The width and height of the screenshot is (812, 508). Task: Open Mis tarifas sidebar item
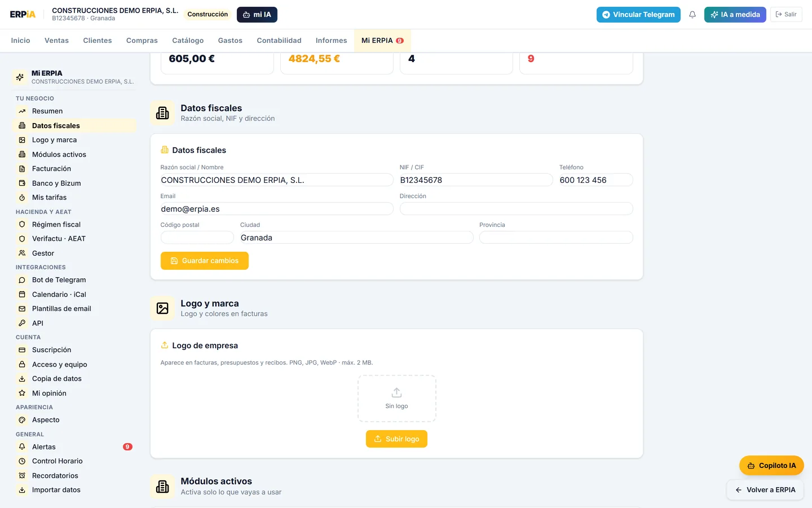(x=74, y=198)
